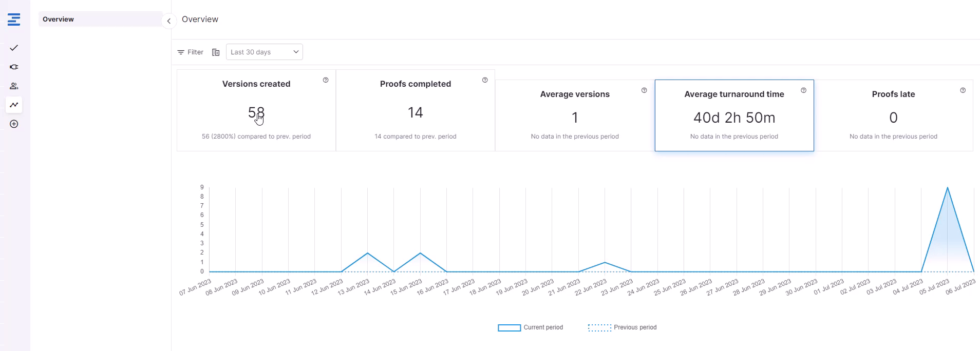
Task: Click the blue app logo icon
Action: tap(14, 19)
